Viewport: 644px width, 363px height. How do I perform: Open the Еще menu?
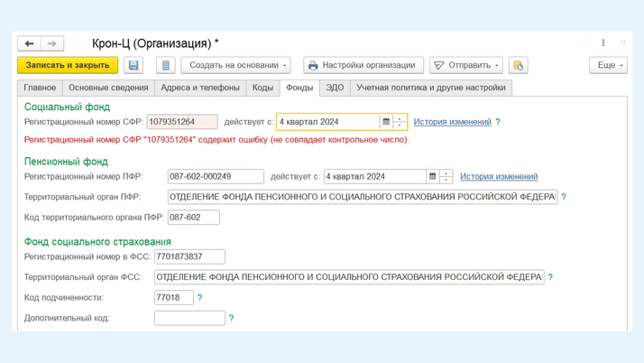pos(608,65)
